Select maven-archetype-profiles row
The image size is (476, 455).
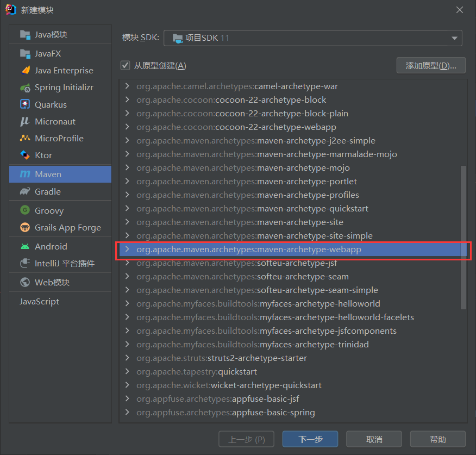point(293,195)
